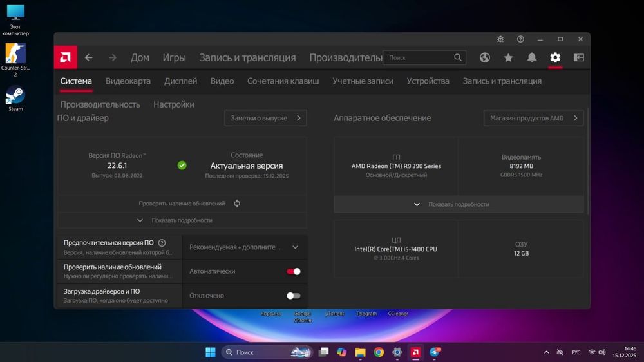The image size is (644, 362).
Task: Open the Дом top menu
Action: (140, 57)
